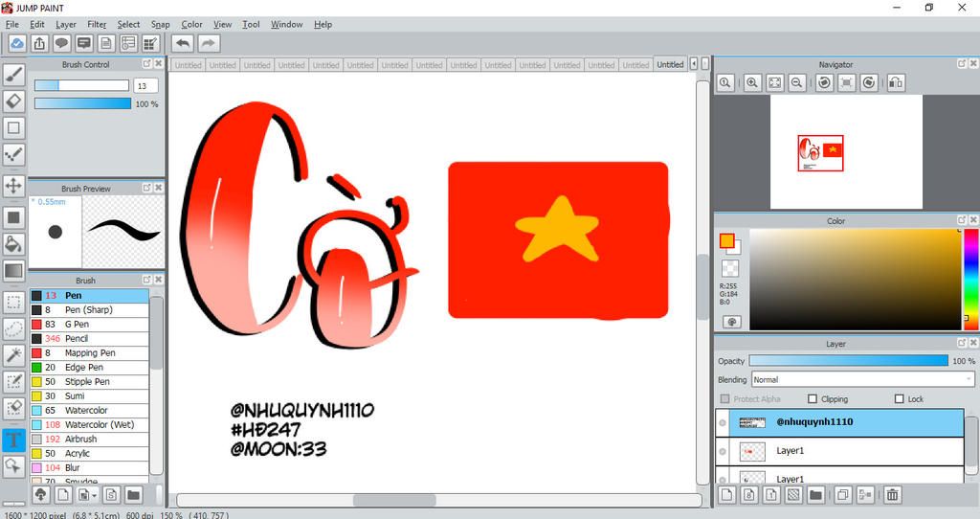980x519 pixels.
Task: Open the Snap menu
Action: pos(161,24)
